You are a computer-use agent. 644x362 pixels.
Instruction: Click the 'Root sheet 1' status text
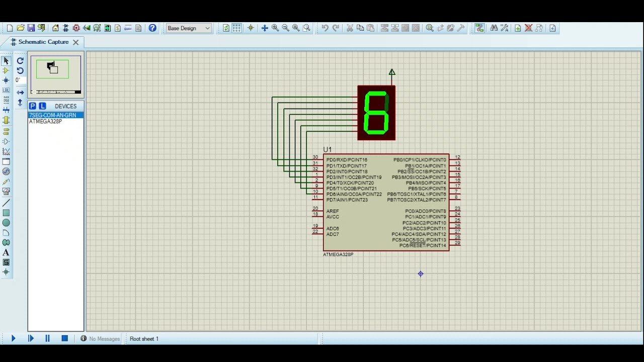(x=144, y=339)
